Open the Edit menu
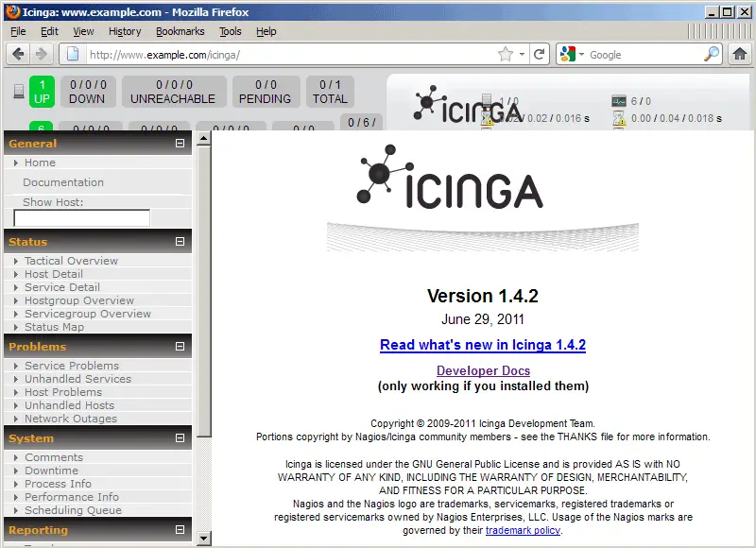This screenshot has width=756, height=548. pyautogui.click(x=49, y=31)
